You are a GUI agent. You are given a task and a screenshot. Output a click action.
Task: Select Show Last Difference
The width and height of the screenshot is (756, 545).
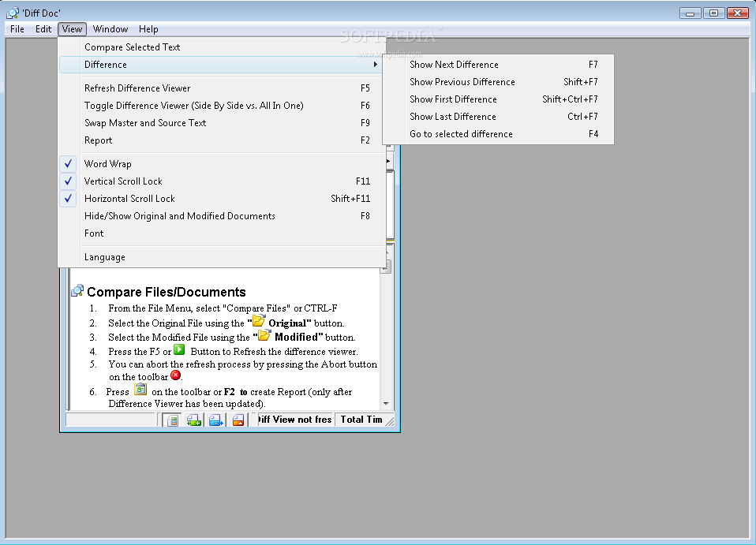tap(499, 117)
